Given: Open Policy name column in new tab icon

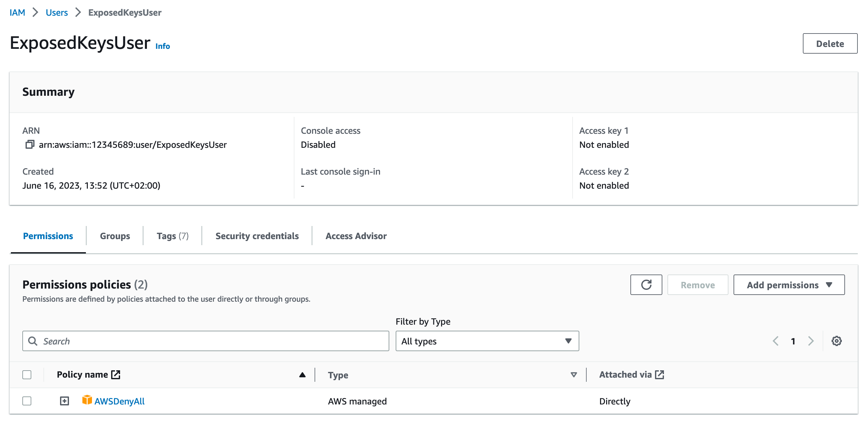Looking at the screenshot, I should pos(116,374).
